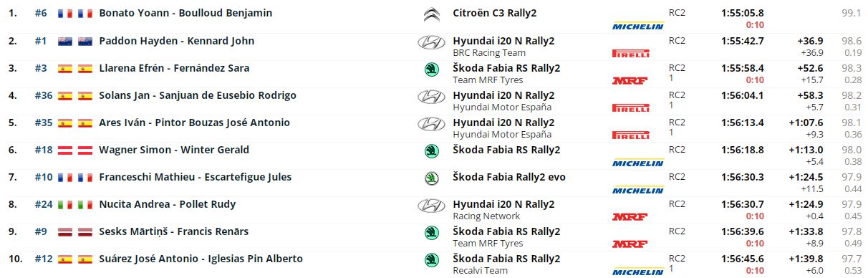Click Pirelli logo in the BRC Racing Team row
This screenshot has width=868, height=278.
point(631,53)
